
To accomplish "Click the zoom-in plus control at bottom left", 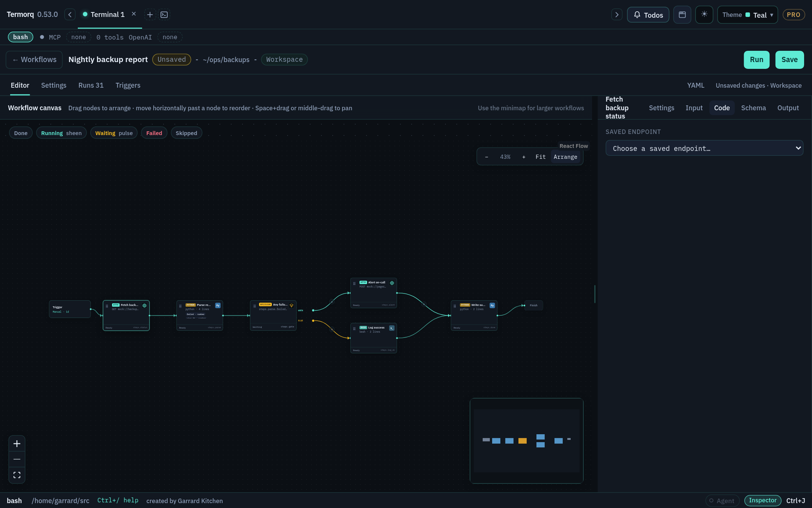I will pos(17,444).
